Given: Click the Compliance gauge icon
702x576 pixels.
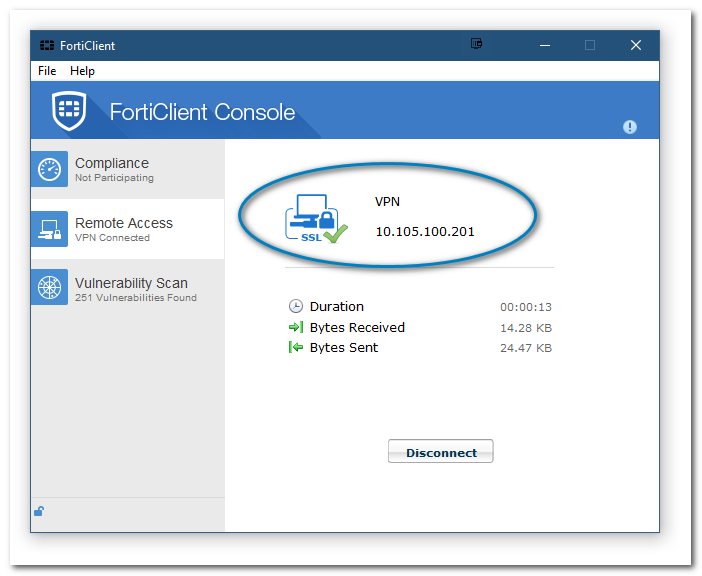Looking at the screenshot, I should (x=50, y=169).
